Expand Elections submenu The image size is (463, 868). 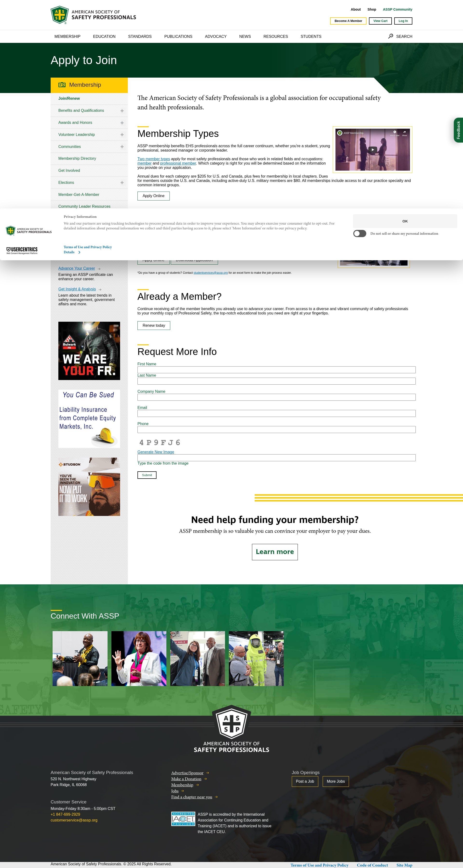122,183
